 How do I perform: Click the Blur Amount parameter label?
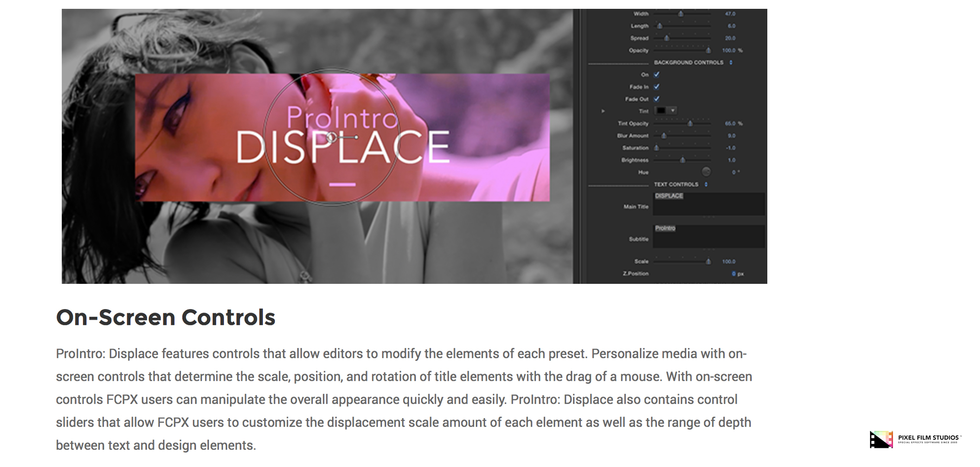(x=633, y=136)
